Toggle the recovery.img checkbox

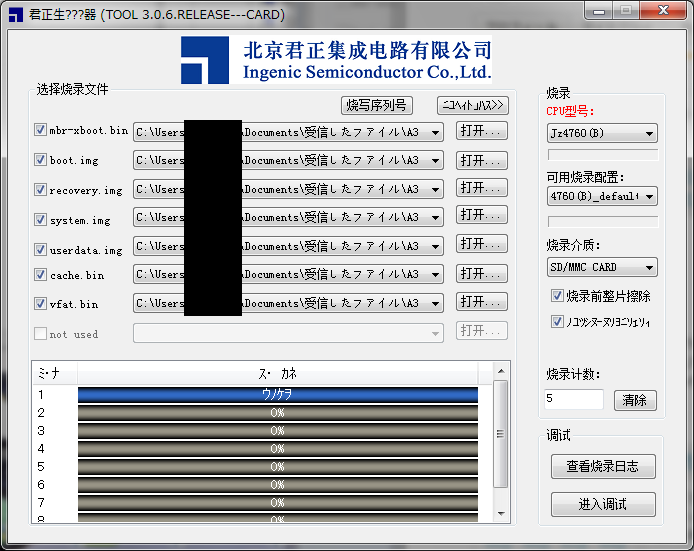[40, 189]
